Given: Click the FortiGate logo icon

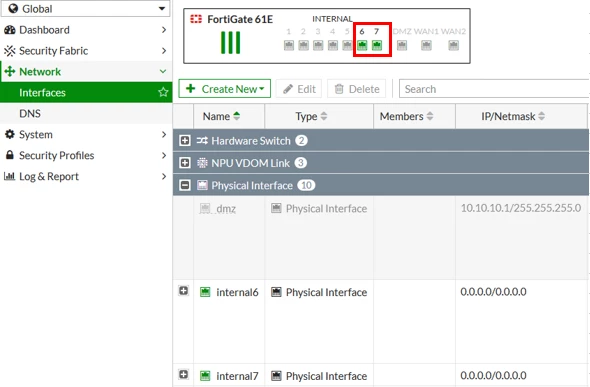Looking at the screenshot, I should pyautogui.click(x=196, y=19).
